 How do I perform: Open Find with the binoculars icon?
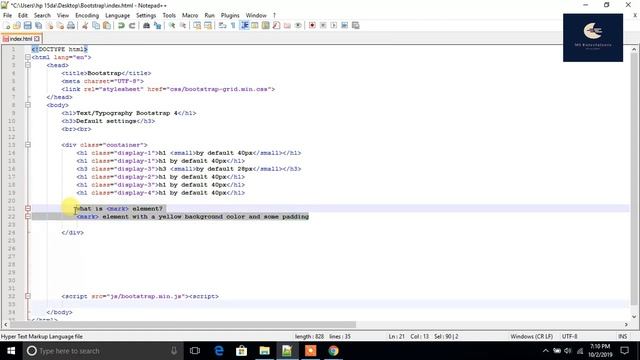click(x=146, y=25)
